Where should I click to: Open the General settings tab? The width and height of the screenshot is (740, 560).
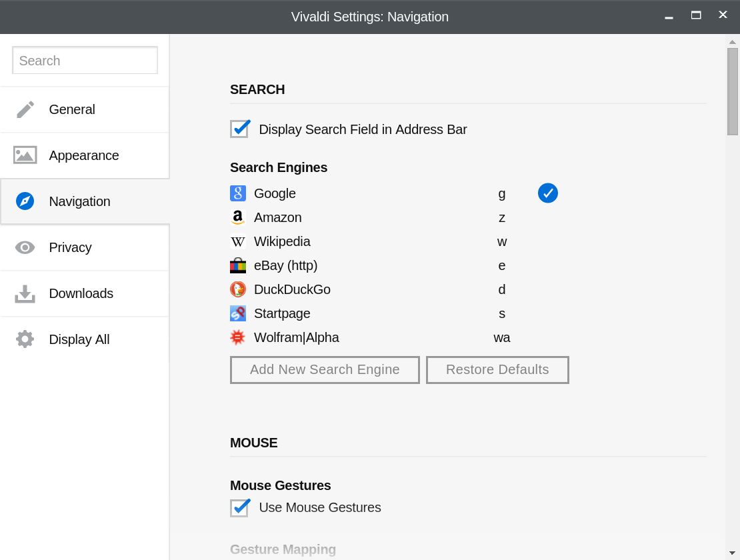point(72,109)
